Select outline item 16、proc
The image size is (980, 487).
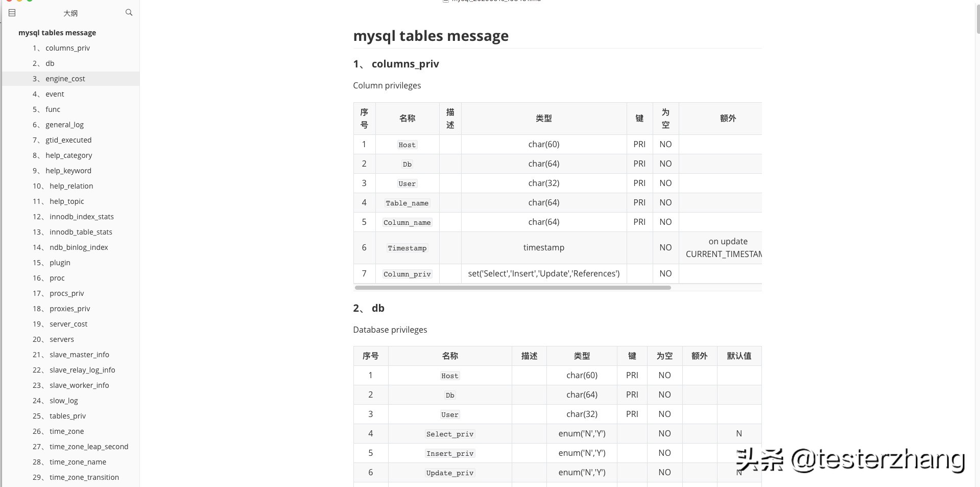tap(49, 278)
